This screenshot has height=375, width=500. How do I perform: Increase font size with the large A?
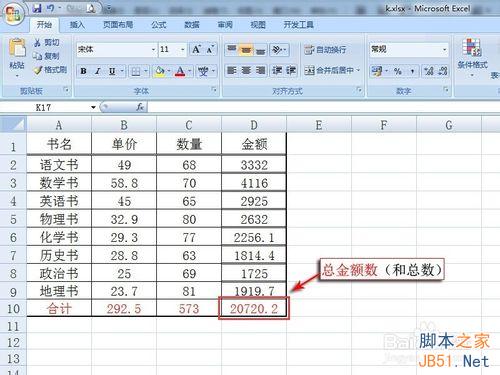[x=196, y=50]
